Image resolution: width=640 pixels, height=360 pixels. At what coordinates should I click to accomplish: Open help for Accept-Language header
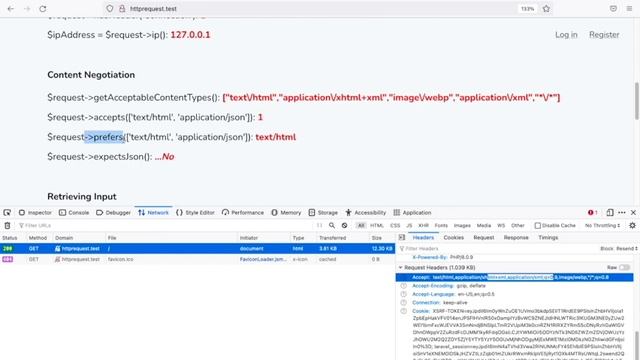404,294
